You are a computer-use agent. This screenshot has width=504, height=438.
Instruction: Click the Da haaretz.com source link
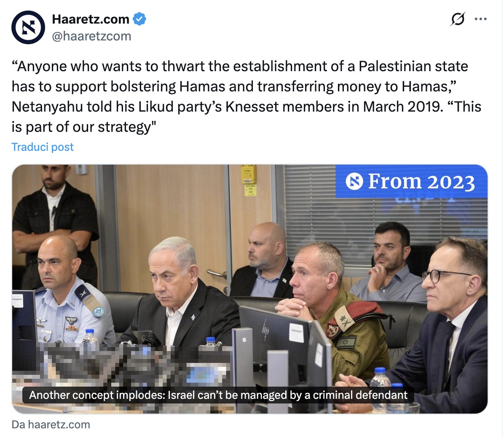(51, 425)
